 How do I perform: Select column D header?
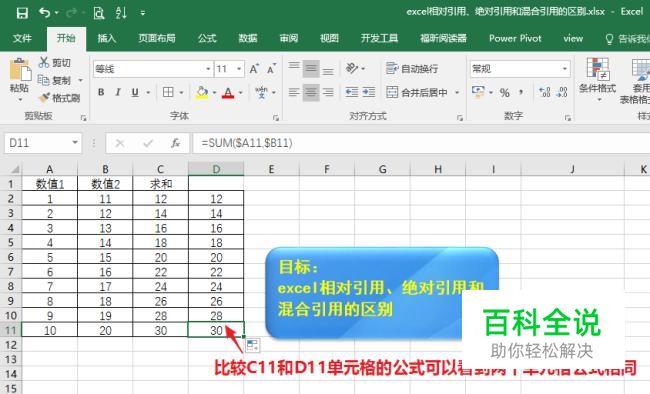click(216, 169)
